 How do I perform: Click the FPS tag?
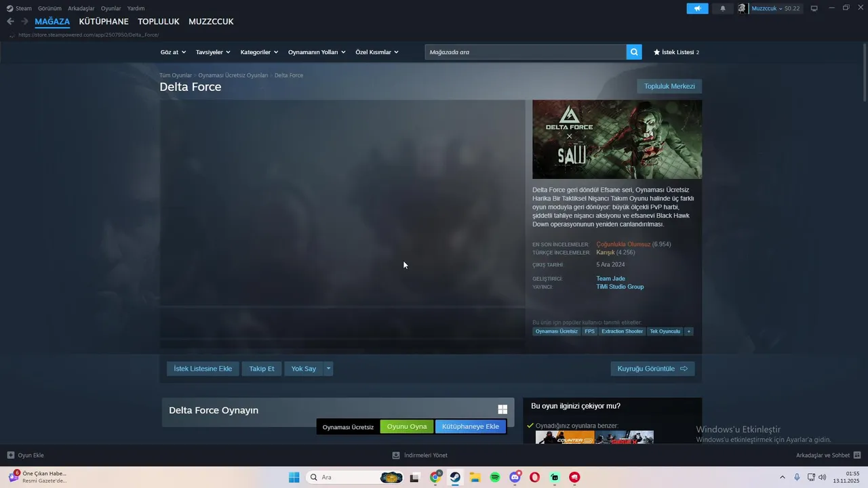pos(590,331)
